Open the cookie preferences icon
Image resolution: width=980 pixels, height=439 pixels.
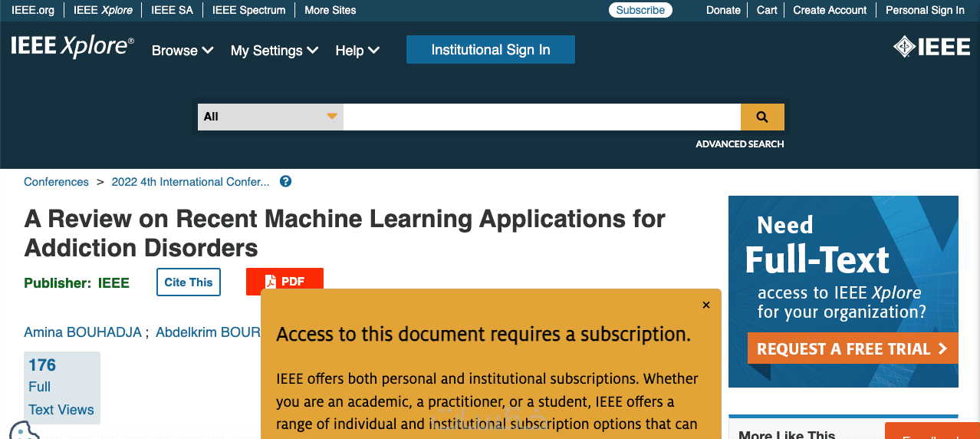tap(24, 430)
